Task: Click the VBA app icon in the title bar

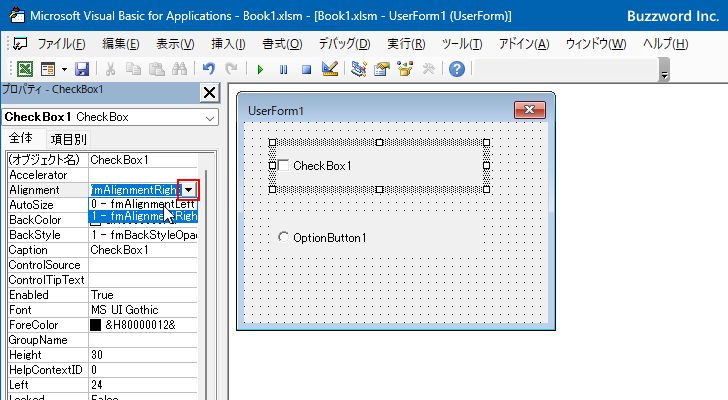Action: 17,16
